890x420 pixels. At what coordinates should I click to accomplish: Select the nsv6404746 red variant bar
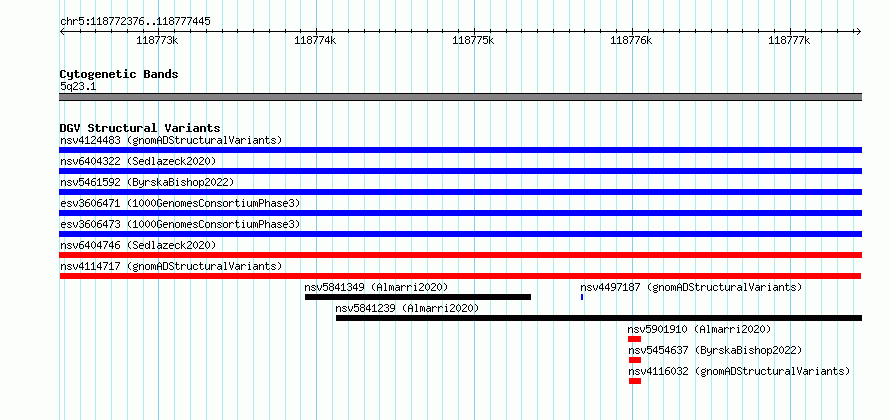click(x=460, y=255)
